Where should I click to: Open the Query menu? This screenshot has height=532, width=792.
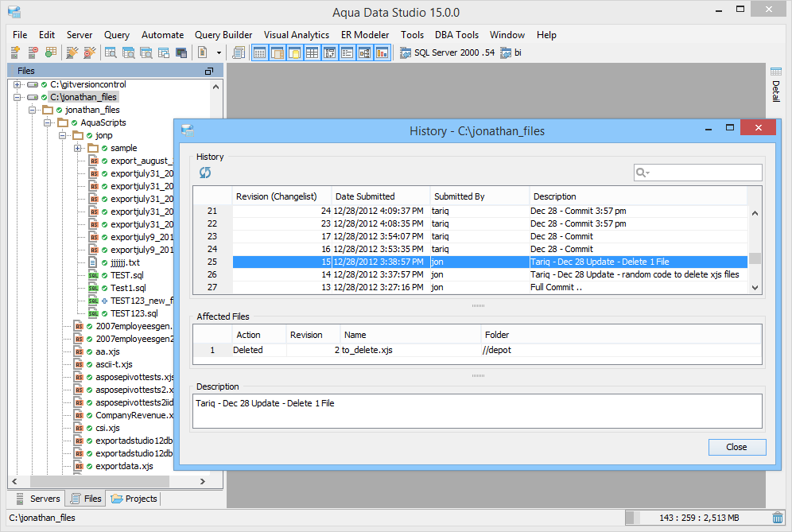tap(117, 35)
